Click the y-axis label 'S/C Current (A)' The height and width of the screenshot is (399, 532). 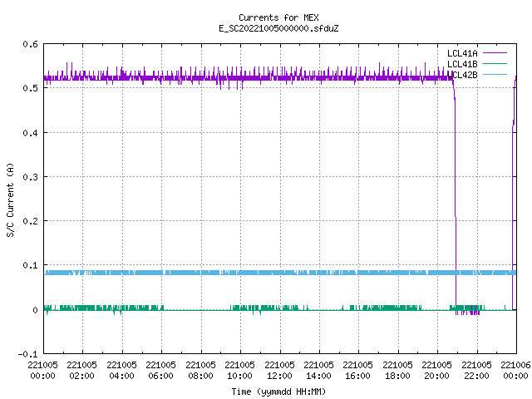pyautogui.click(x=10, y=200)
